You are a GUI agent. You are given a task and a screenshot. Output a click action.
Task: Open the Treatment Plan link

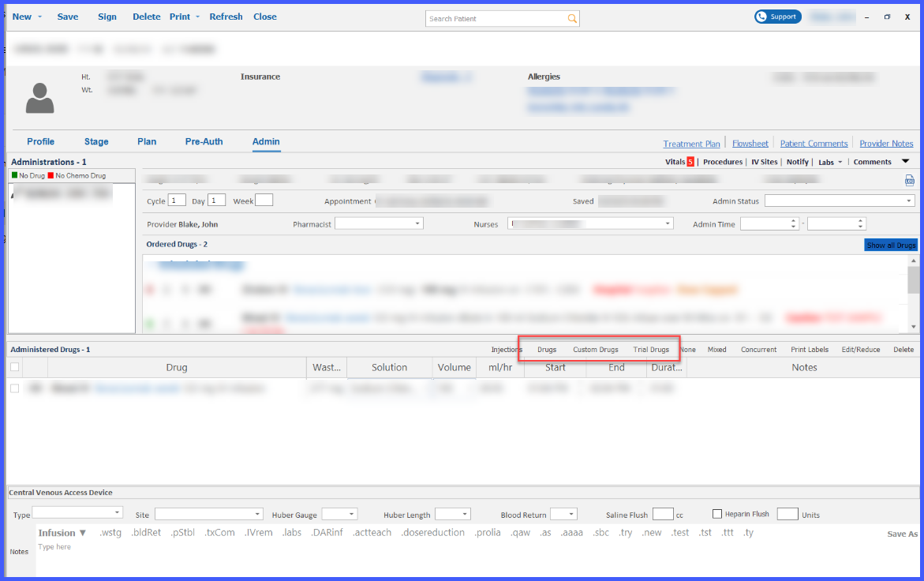tap(691, 144)
